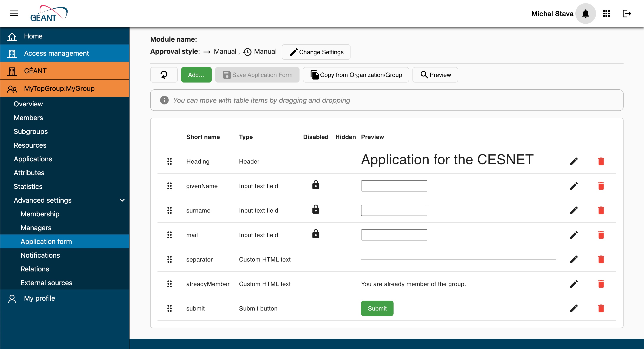This screenshot has width=644, height=349.
Task: Open the Resources page
Action: click(x=65, y=145)
